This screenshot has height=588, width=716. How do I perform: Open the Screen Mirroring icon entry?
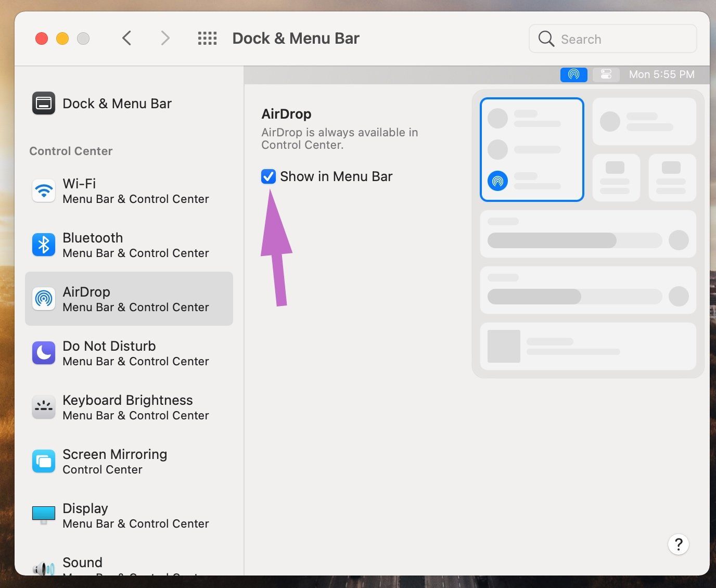coord(44,462)
